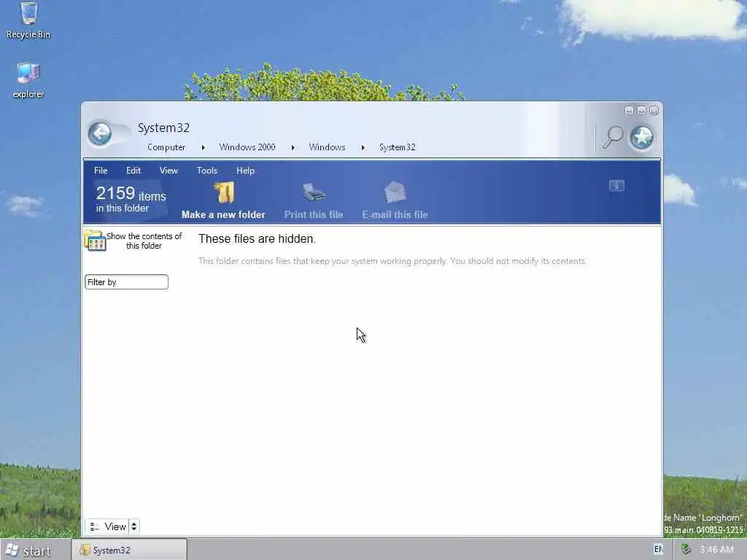747x560 pixels.
Task: Click the info panel icon in toolbar
Action: coord(616,186)
